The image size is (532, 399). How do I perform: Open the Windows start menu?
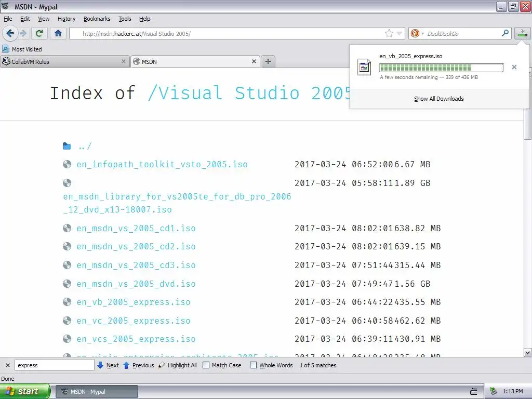25,391
